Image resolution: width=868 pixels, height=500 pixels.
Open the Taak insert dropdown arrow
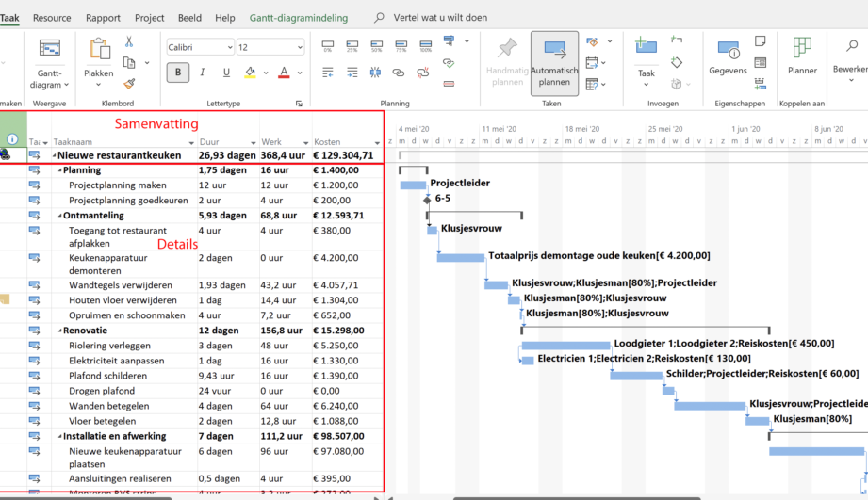[646, 85]
